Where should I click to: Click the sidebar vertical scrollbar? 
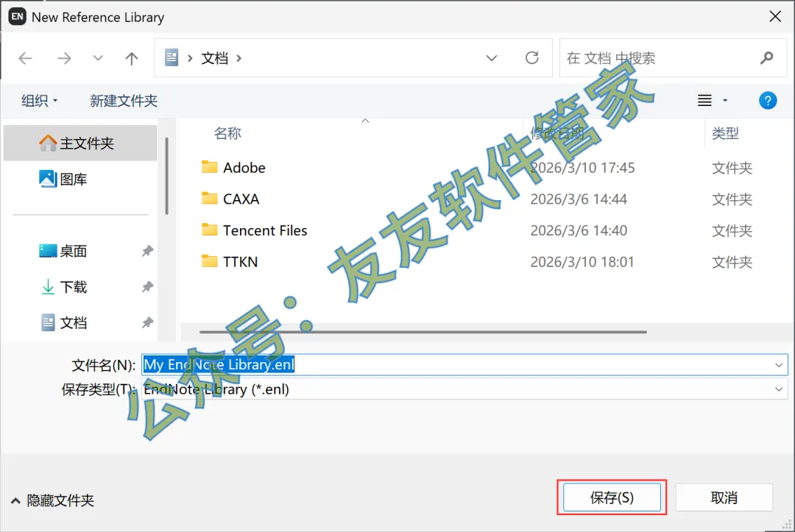(166, 176)
